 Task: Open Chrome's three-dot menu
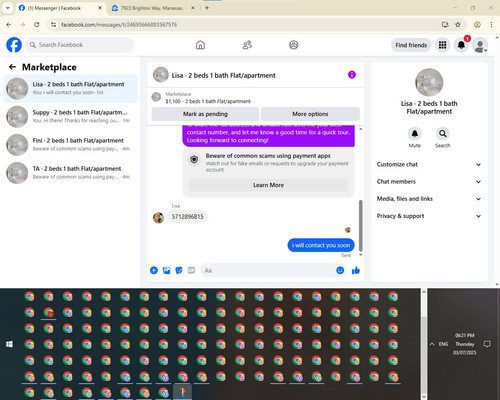(491, 24)
